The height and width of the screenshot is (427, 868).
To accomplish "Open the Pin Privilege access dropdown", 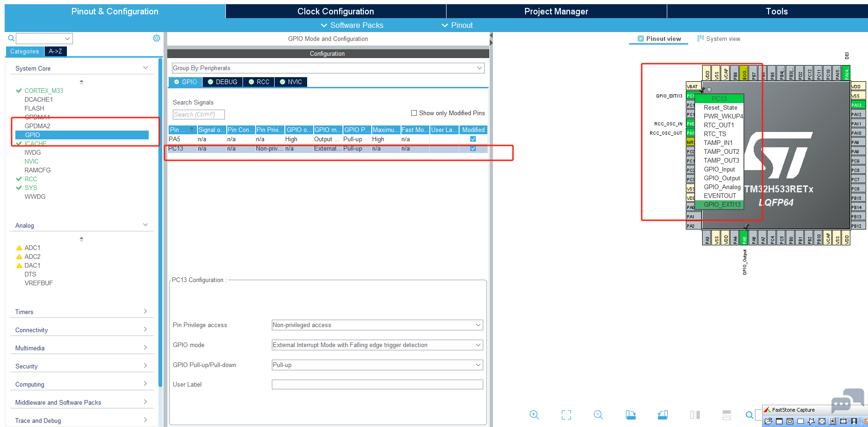I will (377, 325).
